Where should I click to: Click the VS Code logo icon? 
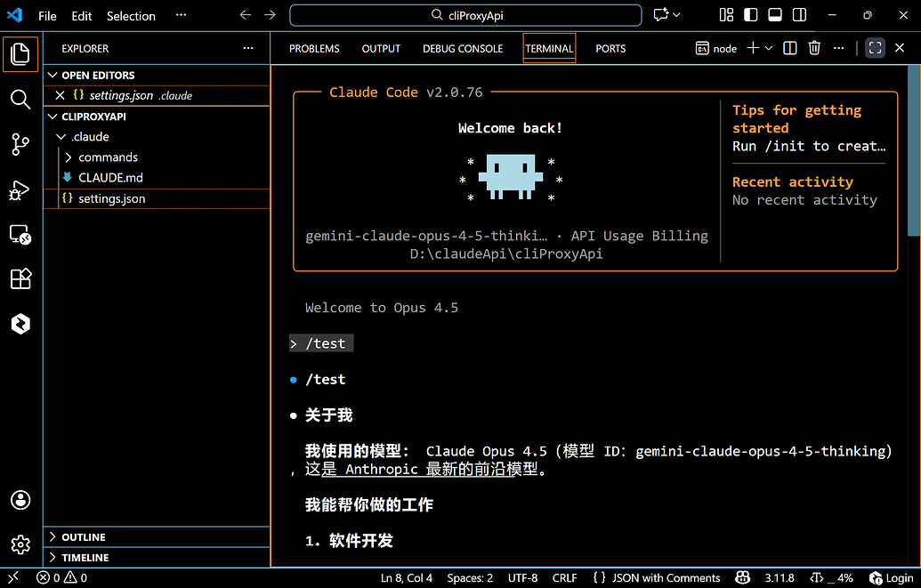pyautogui.click(x=14, y=15)
